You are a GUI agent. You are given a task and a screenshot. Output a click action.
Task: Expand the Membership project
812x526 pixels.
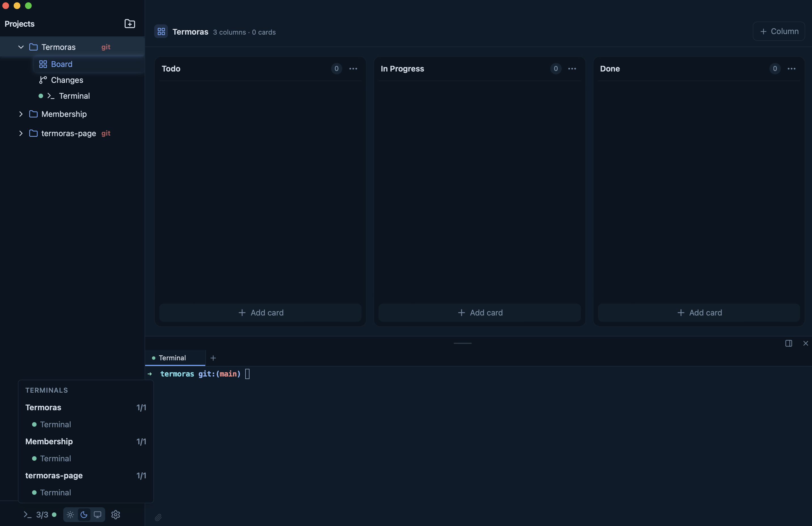click(20, 114)
